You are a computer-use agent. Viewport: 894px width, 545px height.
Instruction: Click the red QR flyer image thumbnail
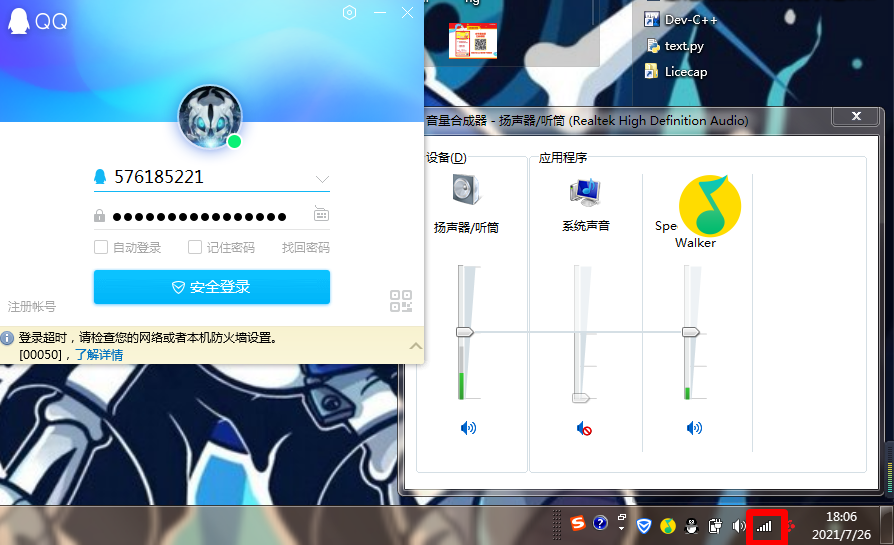pyautogui.click(x=473, y=41)
